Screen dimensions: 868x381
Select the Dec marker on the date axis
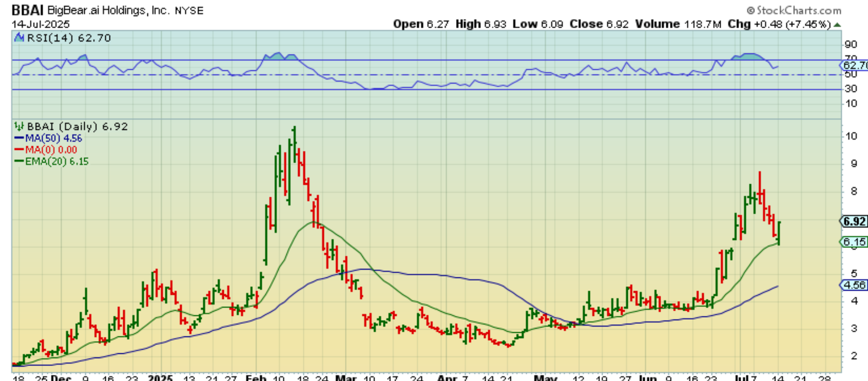61,377
